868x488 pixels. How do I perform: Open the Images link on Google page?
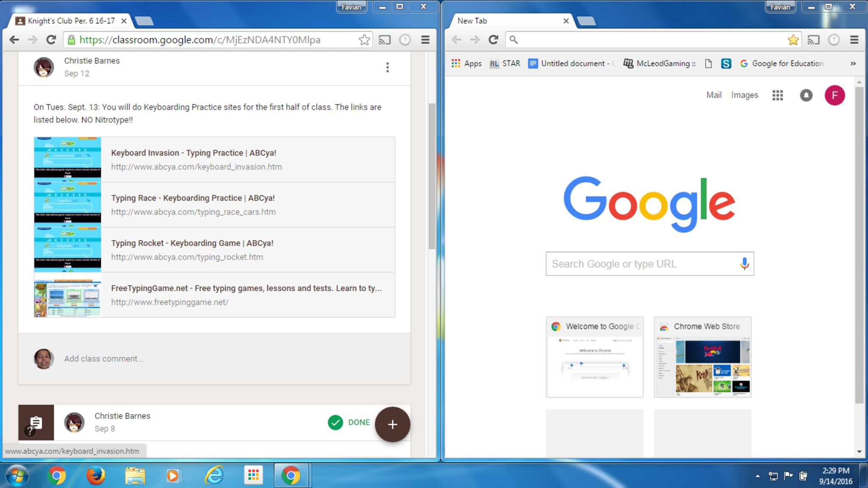point(744,95)
